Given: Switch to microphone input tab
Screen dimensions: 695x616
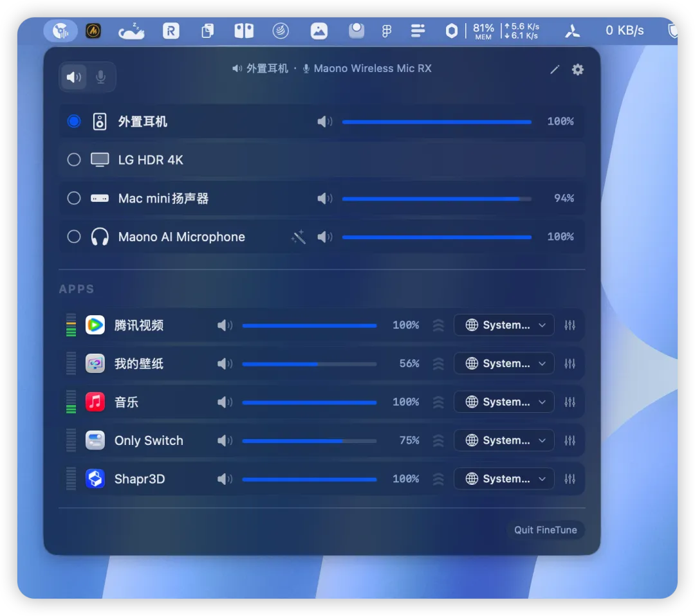Looking at the screenshot, I should 100,77.
